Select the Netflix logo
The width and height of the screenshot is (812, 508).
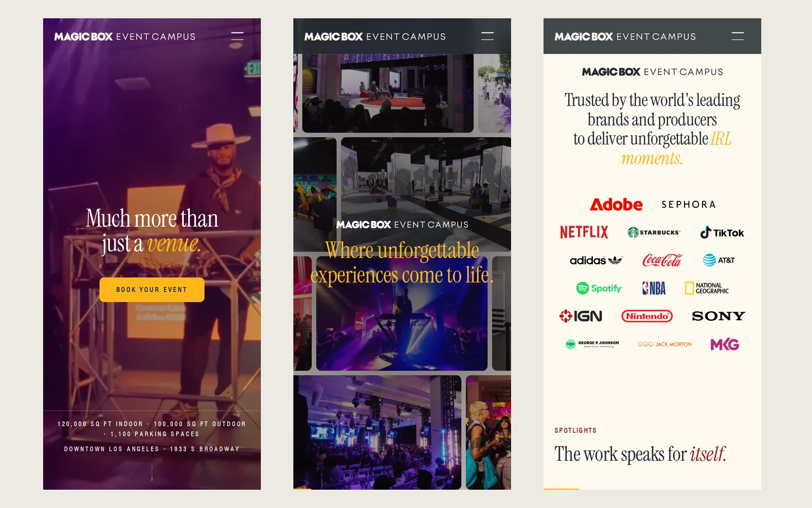(584, 232)
